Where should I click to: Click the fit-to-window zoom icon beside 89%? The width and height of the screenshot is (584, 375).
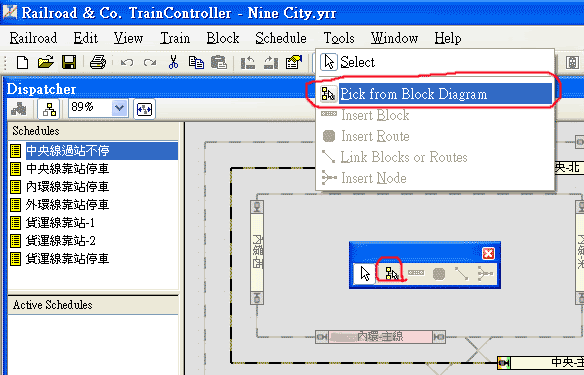click(145, 109)
